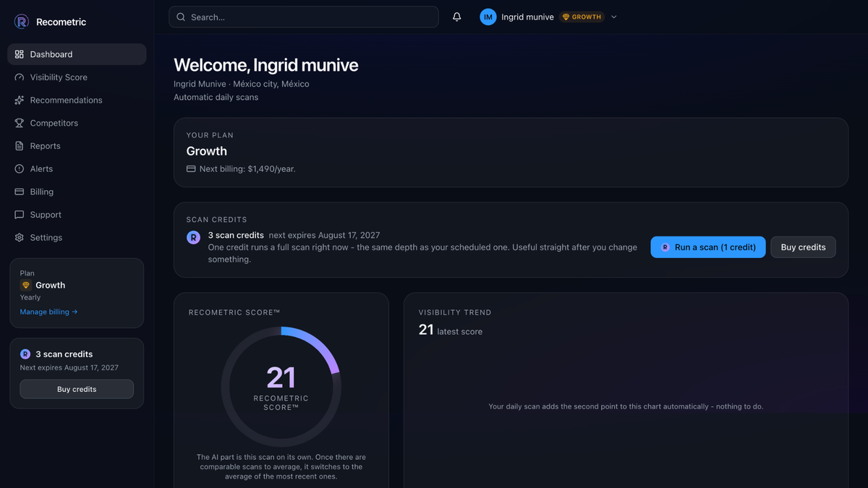The height and width of the screenshot is (488, 868).
Task: Click the Billing card icon in sidebar
Action: [20, 192]
